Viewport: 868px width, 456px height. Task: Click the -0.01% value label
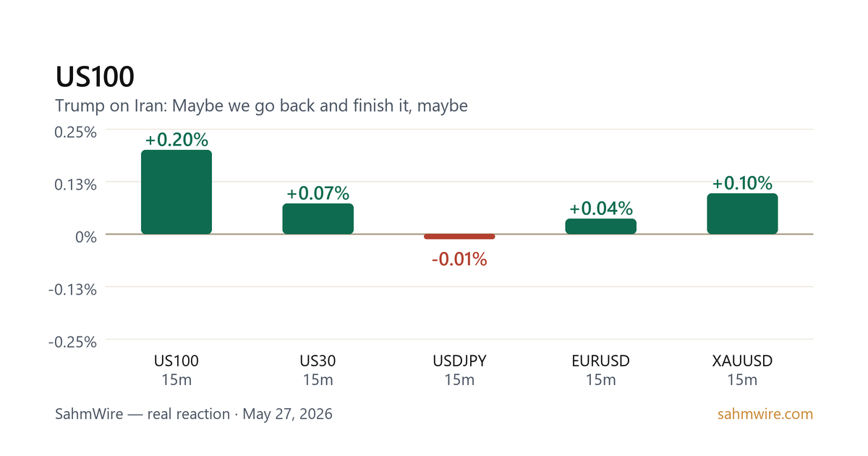click(x=459, y=259)
